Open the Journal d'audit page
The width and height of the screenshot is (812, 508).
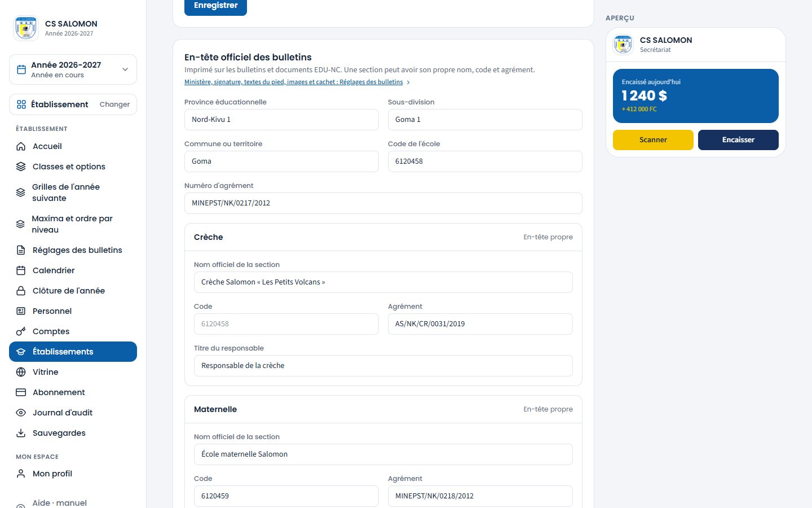click(x=73, y=413)
